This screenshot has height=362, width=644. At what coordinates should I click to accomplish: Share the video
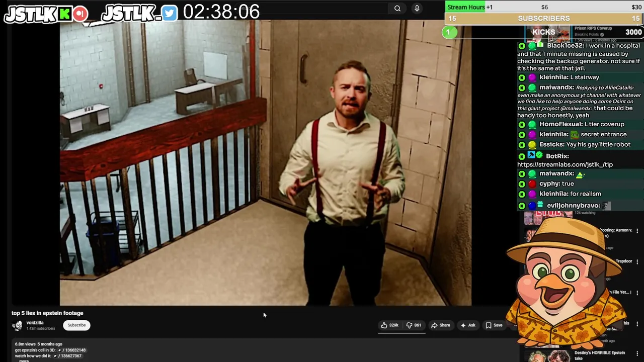tap(441, 325)
